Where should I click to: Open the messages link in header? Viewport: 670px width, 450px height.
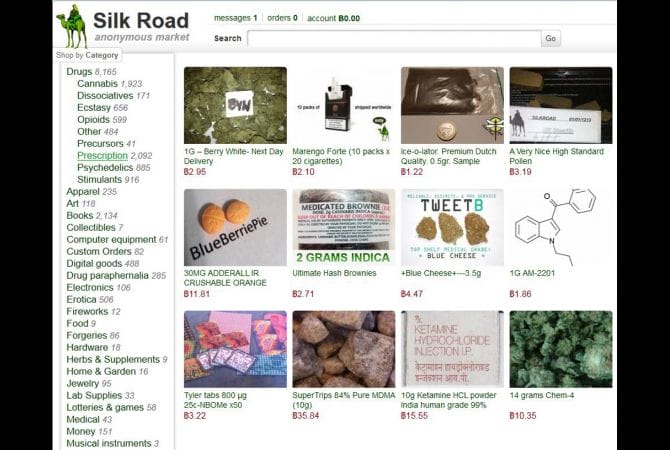[x=235, y=18]
